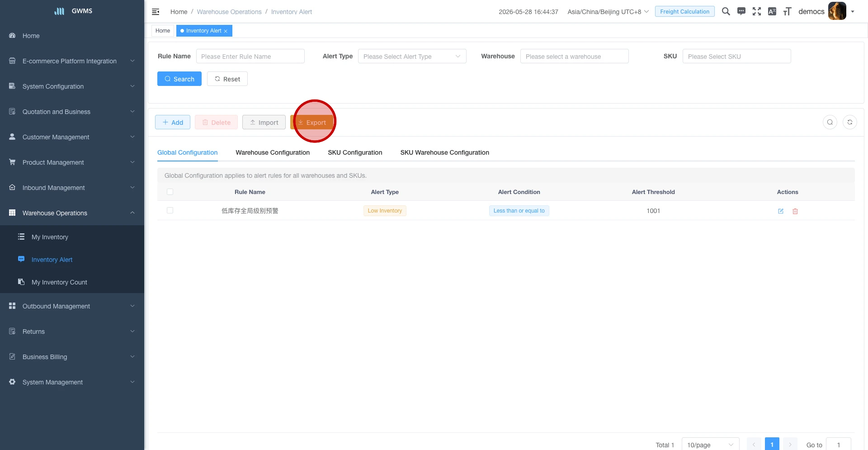Check the 低库存全局级别预警 row checkbox
This screenshot has width=868, height=450.
[170, 210]
